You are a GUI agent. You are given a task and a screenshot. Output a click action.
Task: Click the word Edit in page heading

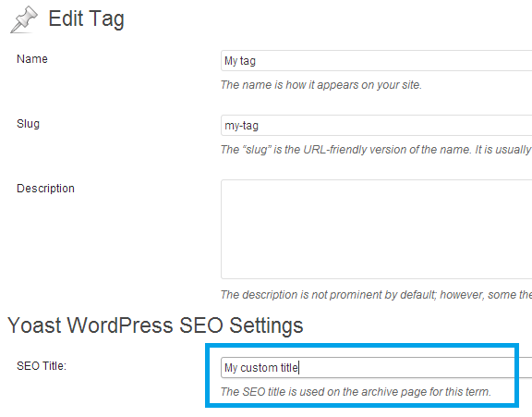pos(66,18)
